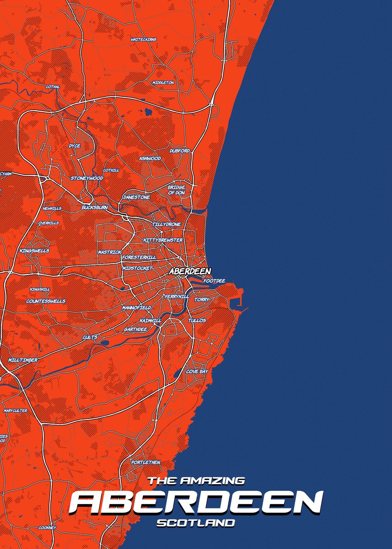Screen dimensions: 392x549
Task: Click the Kittybrewster label
Action: 163,240
